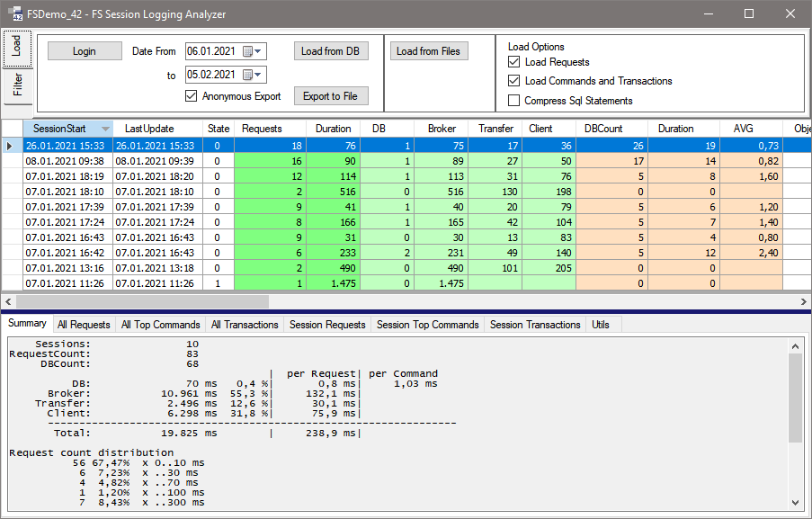Click the summary vertical scrollbar thumb

coord(796,398)
